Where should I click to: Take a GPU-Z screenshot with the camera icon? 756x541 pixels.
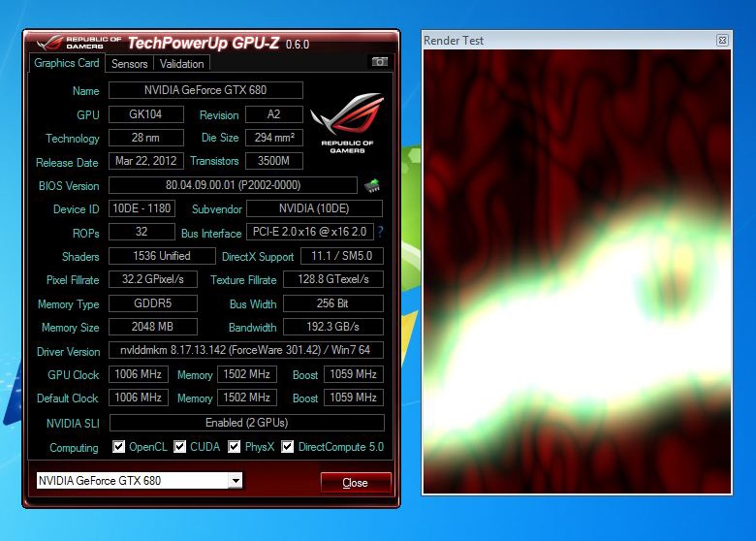(379, 62)
